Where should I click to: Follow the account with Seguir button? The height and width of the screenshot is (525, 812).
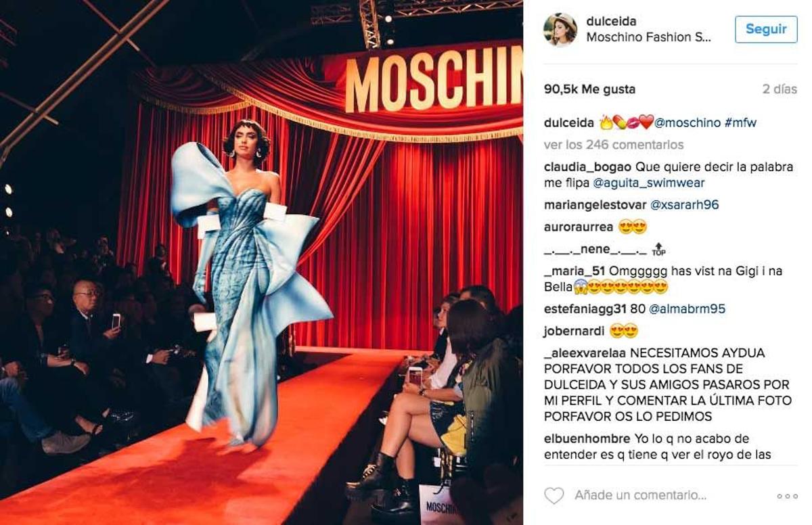click(766, 29)
